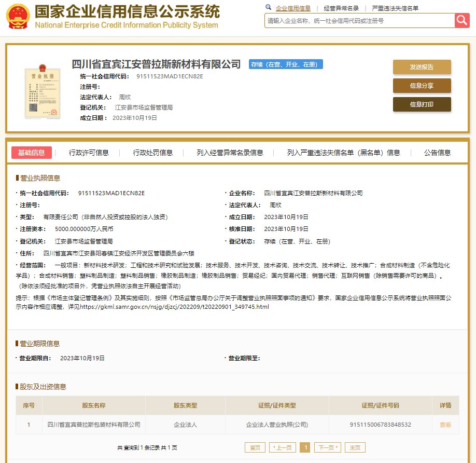The image size is (476, 463).
Task: Jump to 末页 in pagination
Action: 355,447
